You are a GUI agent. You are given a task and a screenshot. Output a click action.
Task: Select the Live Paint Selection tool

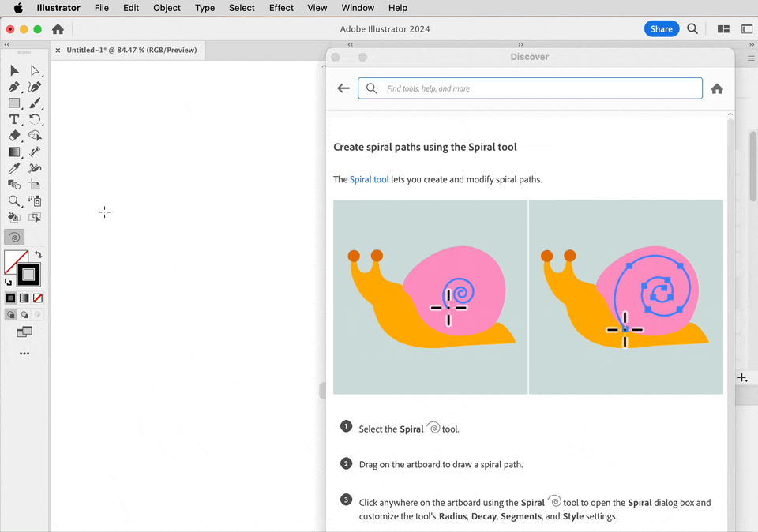pos(34,217)
